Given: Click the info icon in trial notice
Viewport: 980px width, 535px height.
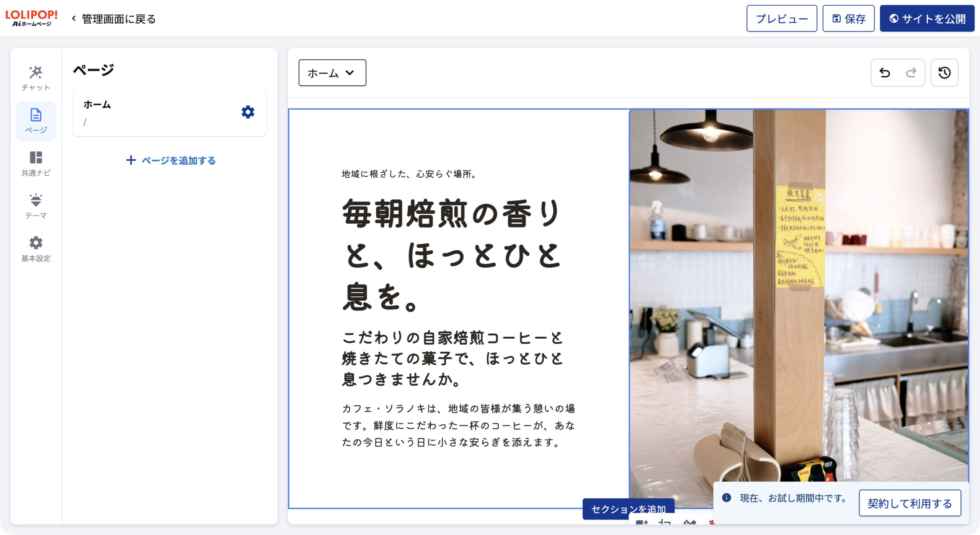Looking at the screenshot, I should [726, 497].
